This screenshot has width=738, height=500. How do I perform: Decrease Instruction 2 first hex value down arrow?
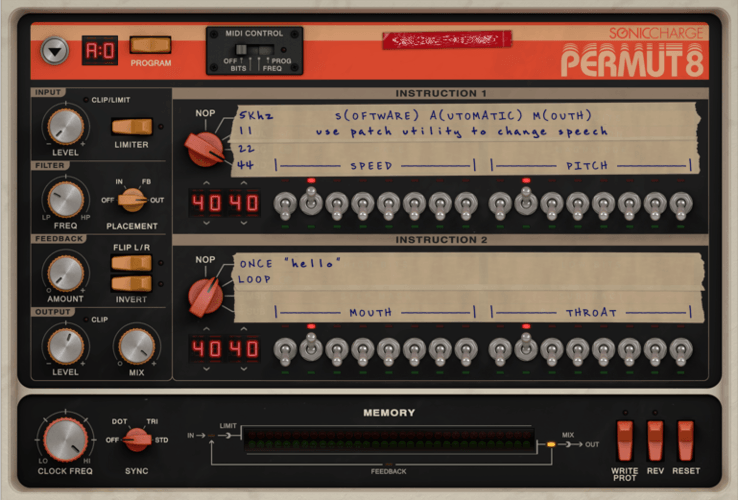(x=207, y=369)
